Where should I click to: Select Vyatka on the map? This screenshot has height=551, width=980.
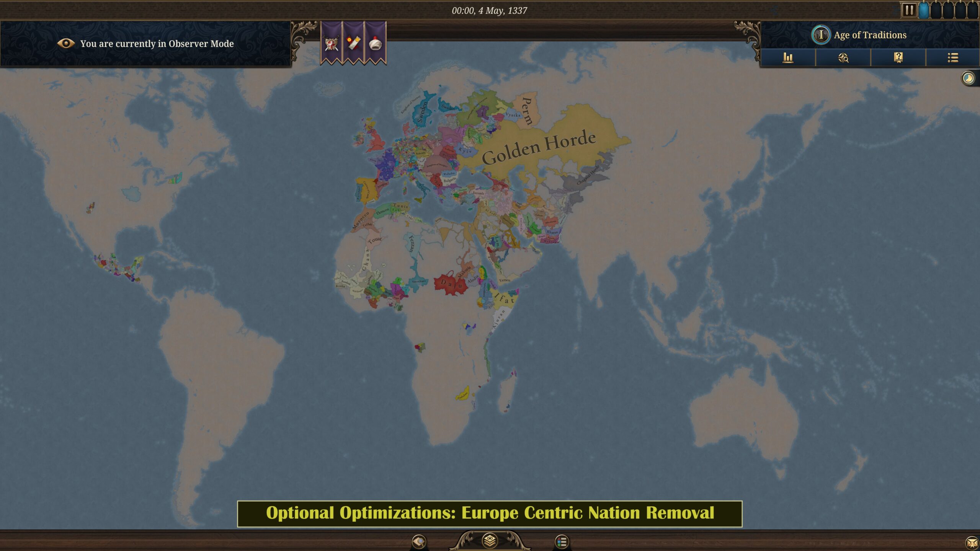[513, 114]
